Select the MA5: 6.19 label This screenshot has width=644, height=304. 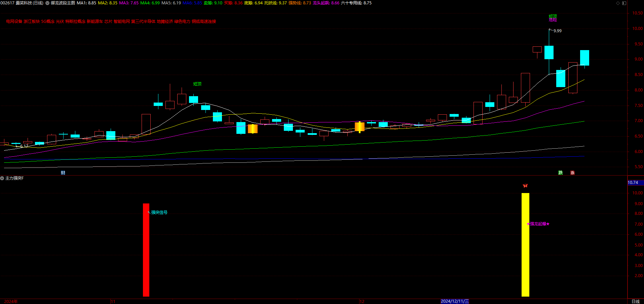coord(171,3)
